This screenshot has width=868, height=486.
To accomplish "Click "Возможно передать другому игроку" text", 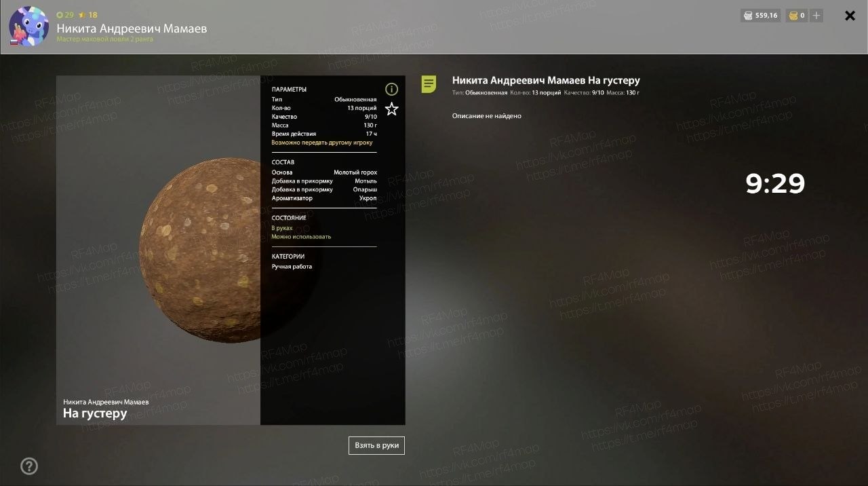I will tap(322, 143).
